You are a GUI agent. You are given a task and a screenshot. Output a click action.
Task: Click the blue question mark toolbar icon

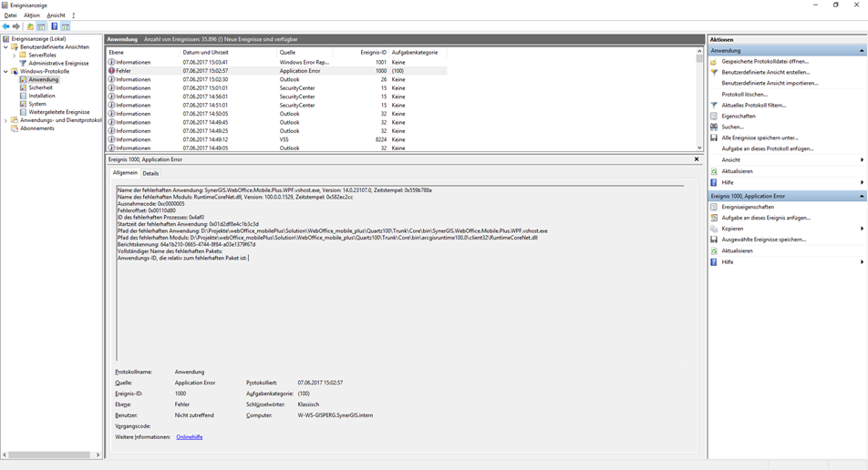coord(55,26)
